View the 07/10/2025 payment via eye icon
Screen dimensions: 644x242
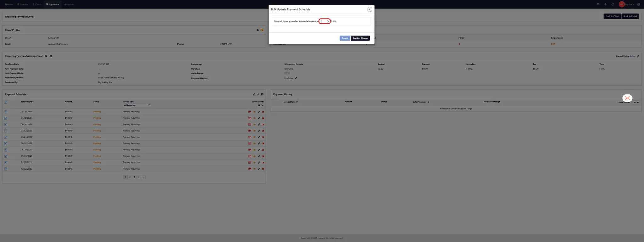click(254, 131)
